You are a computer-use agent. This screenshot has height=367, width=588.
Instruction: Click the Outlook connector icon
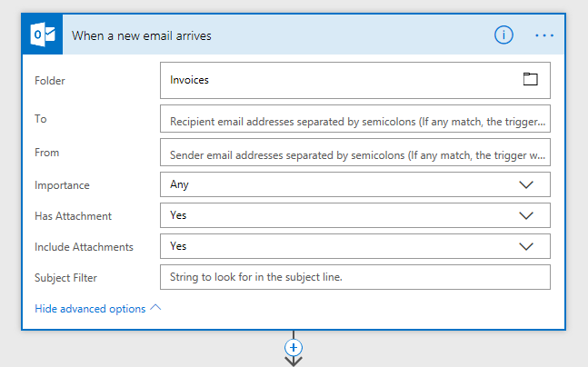click(x=43, y=35)
